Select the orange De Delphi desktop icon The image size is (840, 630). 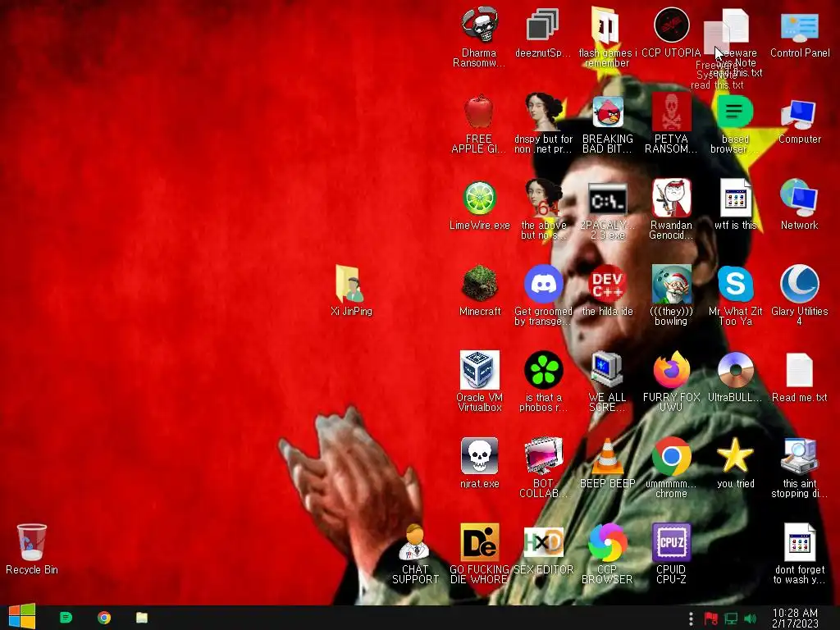pos(479,543)
